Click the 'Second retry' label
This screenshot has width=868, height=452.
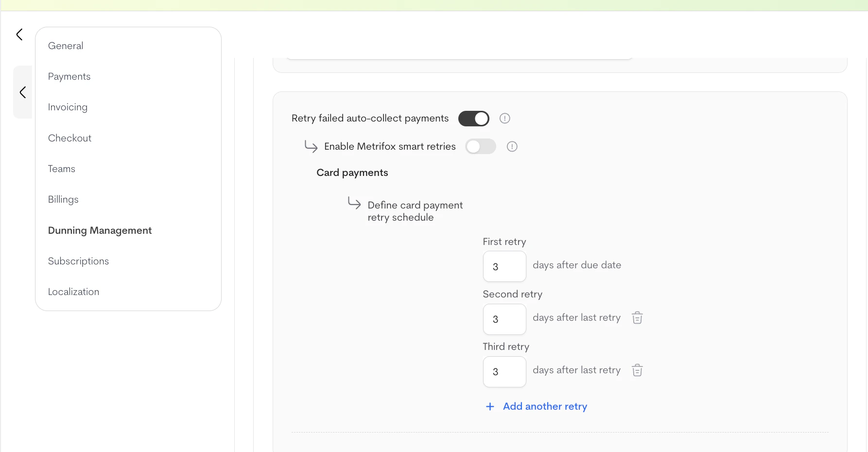point(512,294)
